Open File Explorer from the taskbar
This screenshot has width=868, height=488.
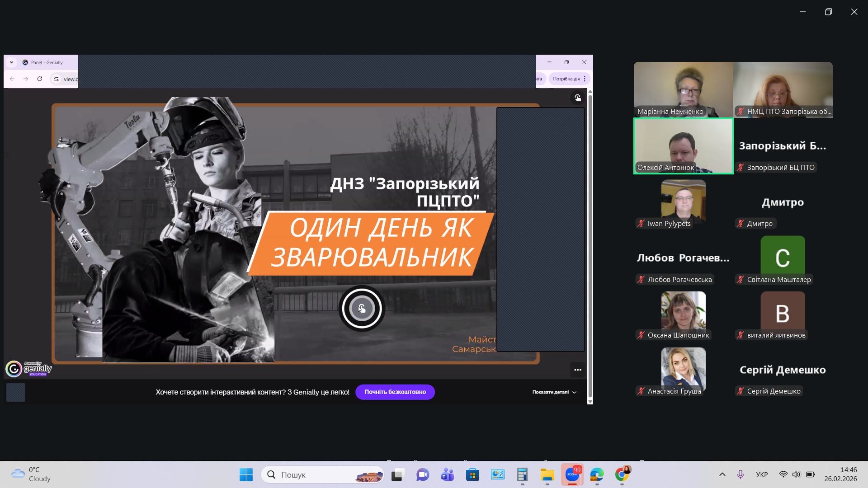(547, 474)
